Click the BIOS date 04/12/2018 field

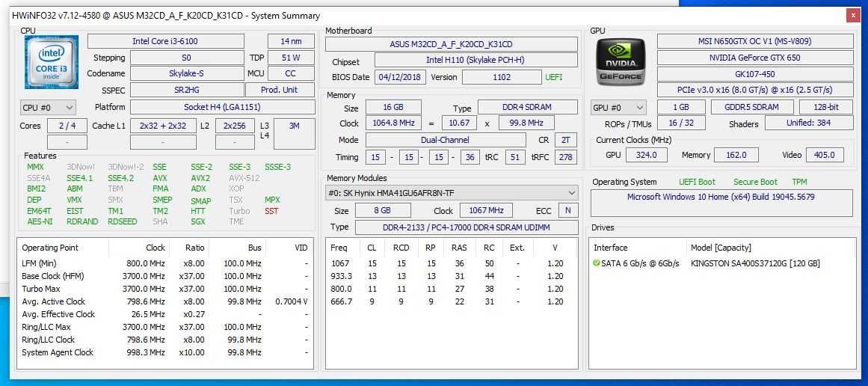point(400,77)
